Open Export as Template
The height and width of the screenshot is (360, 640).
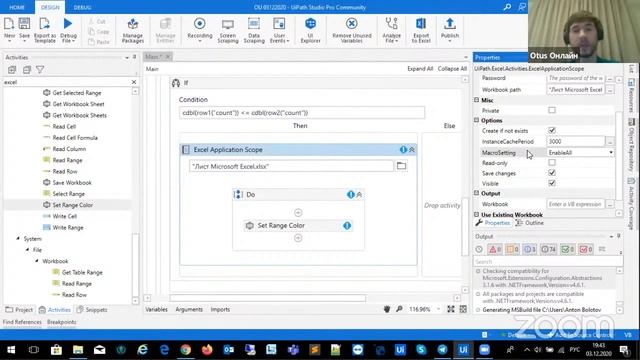point(44,29)
